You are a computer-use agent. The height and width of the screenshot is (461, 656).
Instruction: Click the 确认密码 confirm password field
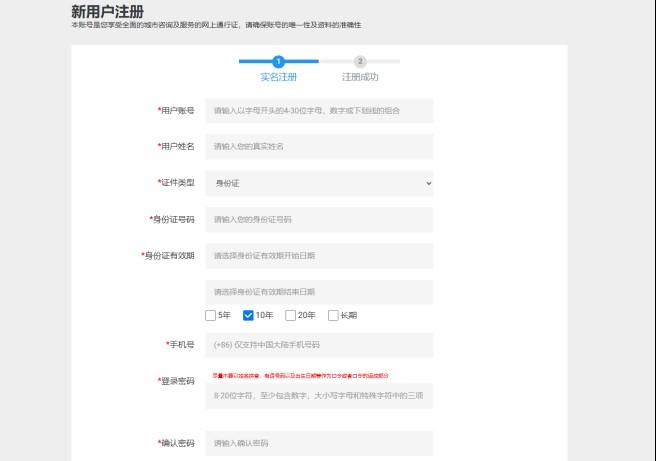[319, 443]
